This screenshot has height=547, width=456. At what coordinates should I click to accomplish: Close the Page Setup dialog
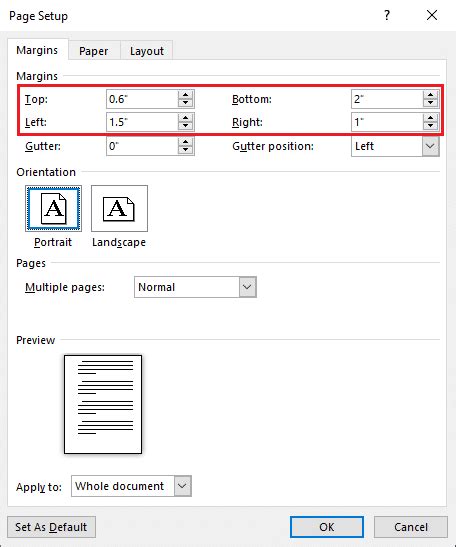(x=432, y=15)
